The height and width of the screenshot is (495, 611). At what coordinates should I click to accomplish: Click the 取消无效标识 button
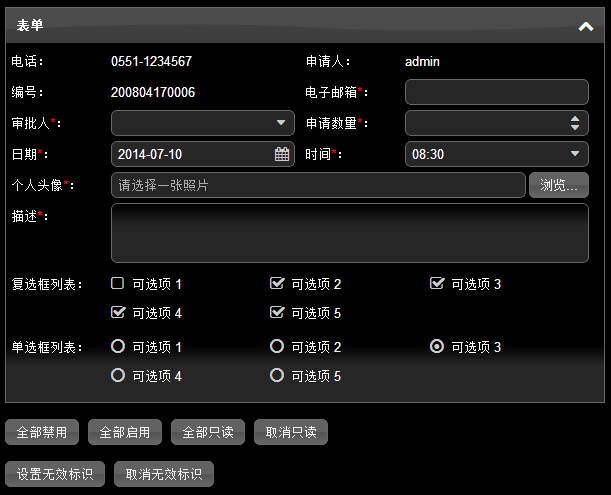point(164,474)
